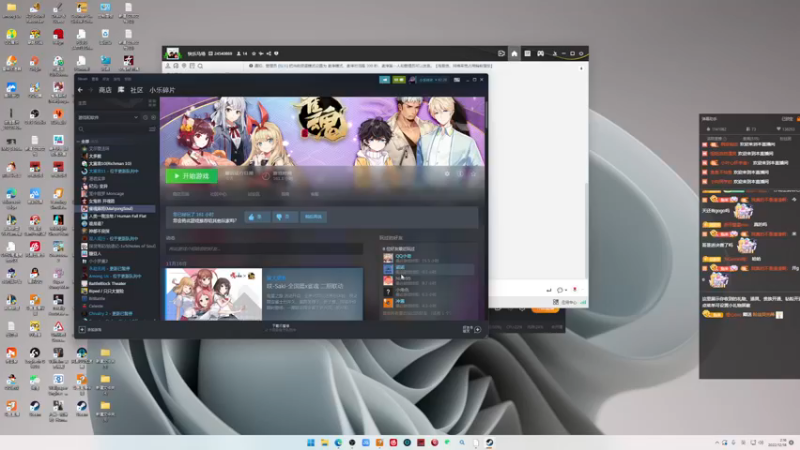
Task: Click the teal button in Steam title bar
Action: (384, 80)
